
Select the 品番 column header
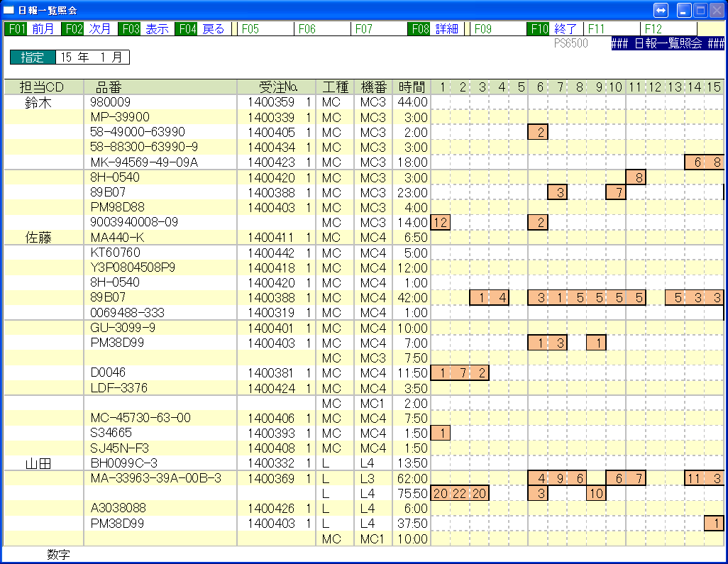tap(109, 87)
